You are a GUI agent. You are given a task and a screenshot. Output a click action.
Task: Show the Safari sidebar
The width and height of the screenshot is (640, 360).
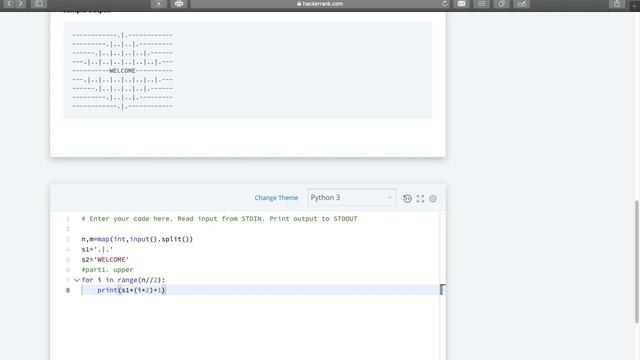[38, 4]
